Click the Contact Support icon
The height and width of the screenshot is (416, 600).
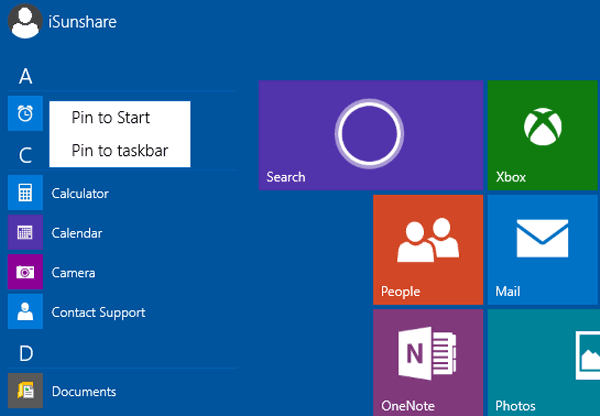[25, 312]
